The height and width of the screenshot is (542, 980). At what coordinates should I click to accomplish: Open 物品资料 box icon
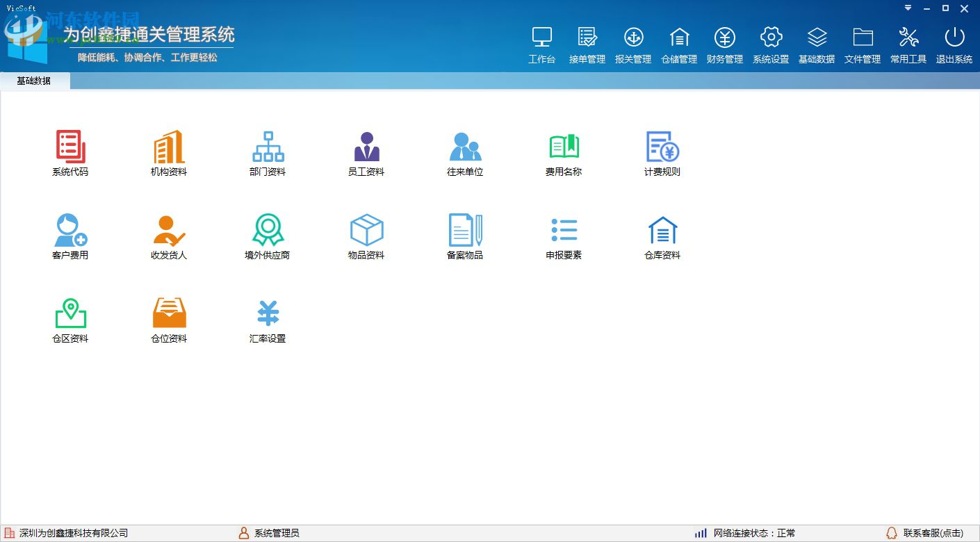click(x=366, y=230)
